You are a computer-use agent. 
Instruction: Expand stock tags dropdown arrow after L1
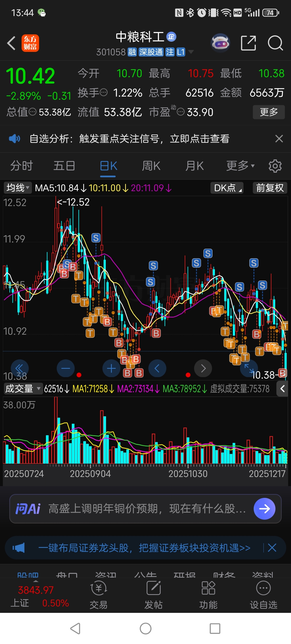[191, 52]
